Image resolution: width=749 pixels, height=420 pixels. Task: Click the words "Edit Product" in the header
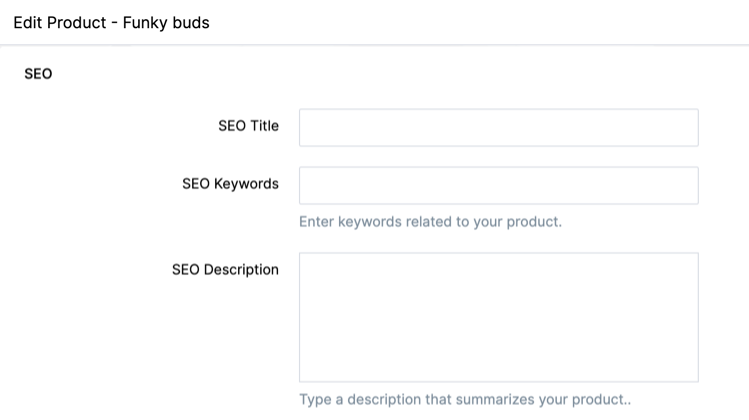(x=59, y=22)
